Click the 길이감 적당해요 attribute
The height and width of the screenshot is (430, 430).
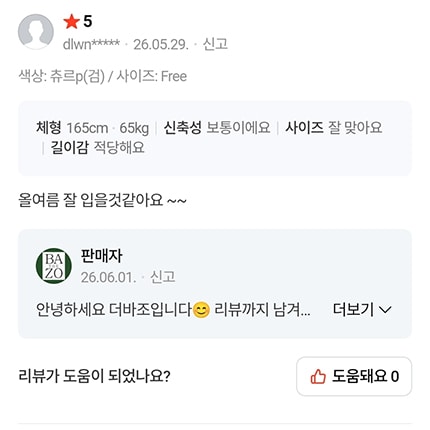[97, 148]
